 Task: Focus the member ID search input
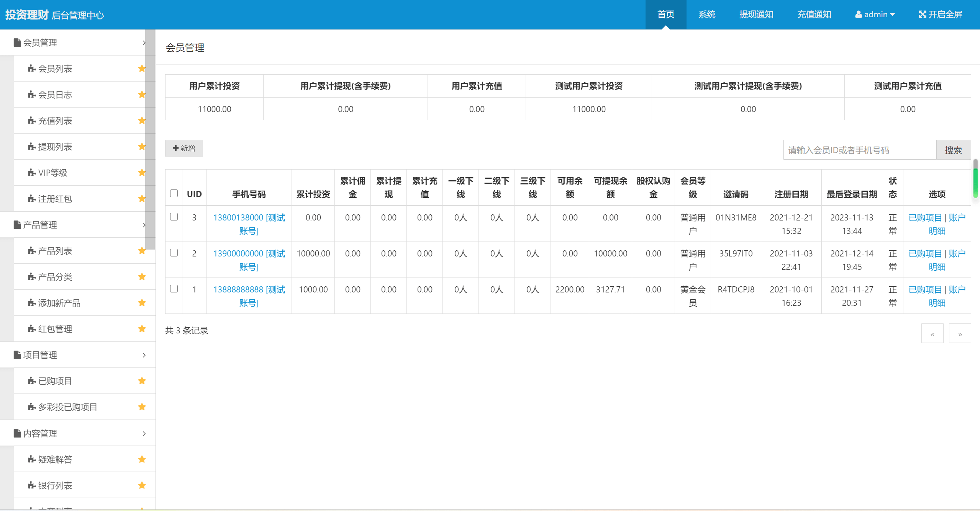859,150
